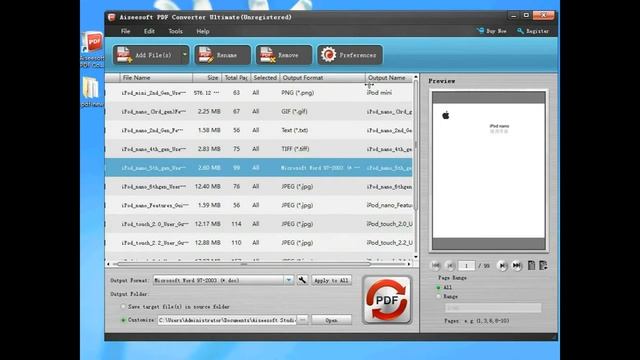Image resolution: width=640 pixels, height=360 pixels.
Task: Click the PNG (*.png) output format cell
Action: click(298, 93)
